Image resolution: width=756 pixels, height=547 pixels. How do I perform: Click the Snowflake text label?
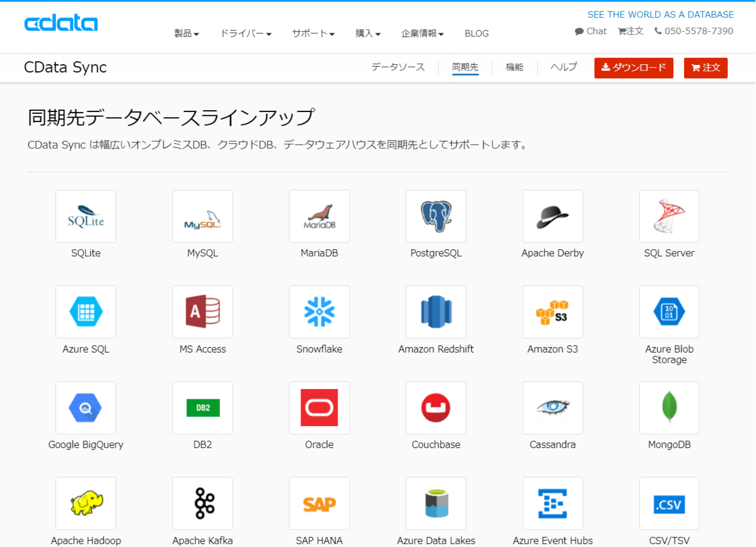click(x=319, y=349)
